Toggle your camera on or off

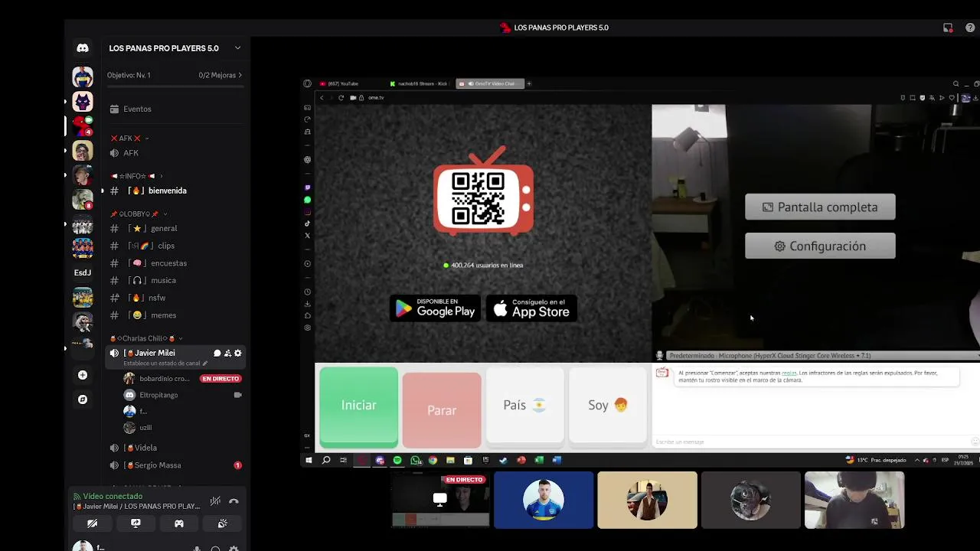coord(92,523)
